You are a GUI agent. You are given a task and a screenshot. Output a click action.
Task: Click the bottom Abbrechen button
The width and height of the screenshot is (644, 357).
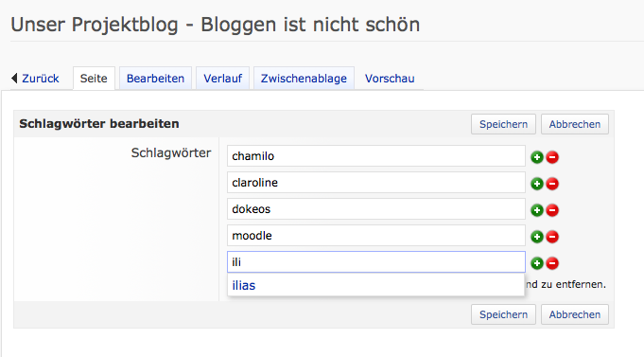pos(575,314)
